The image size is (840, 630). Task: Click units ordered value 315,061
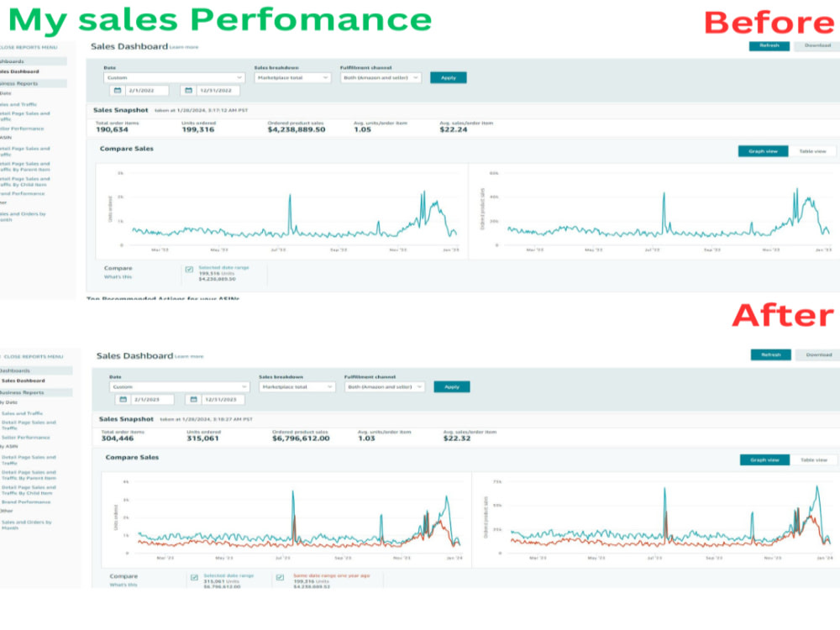(x=202, y=438)
